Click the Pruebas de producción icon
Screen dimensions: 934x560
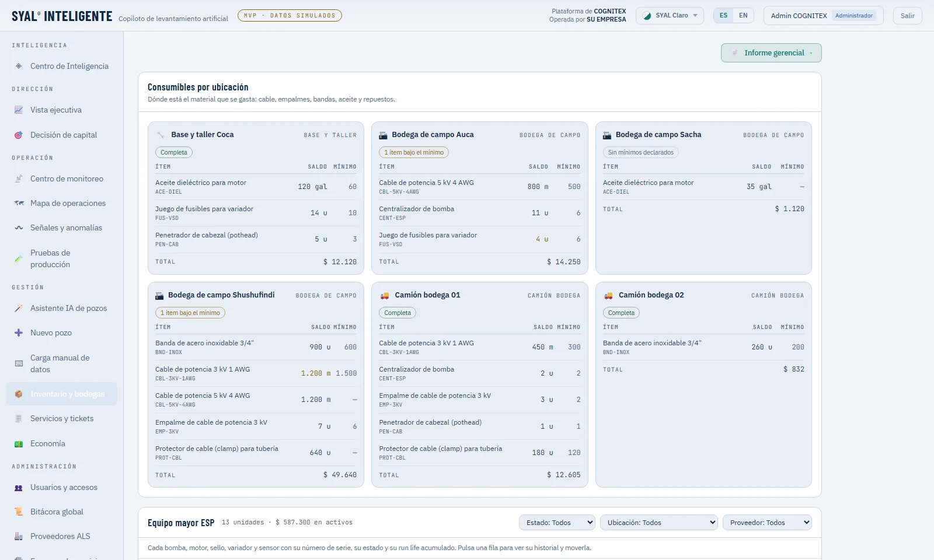click(x=19, y=258)
